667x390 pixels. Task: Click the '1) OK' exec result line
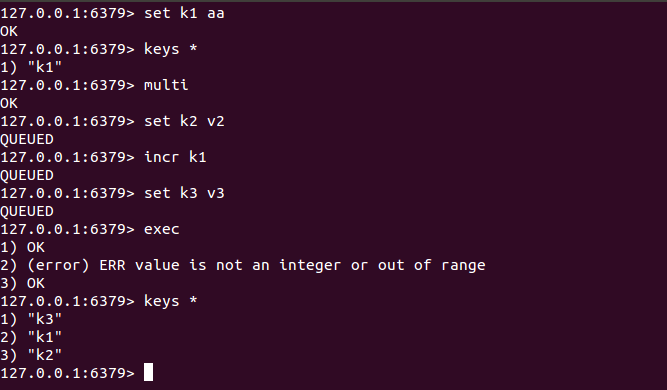point(22,247)
